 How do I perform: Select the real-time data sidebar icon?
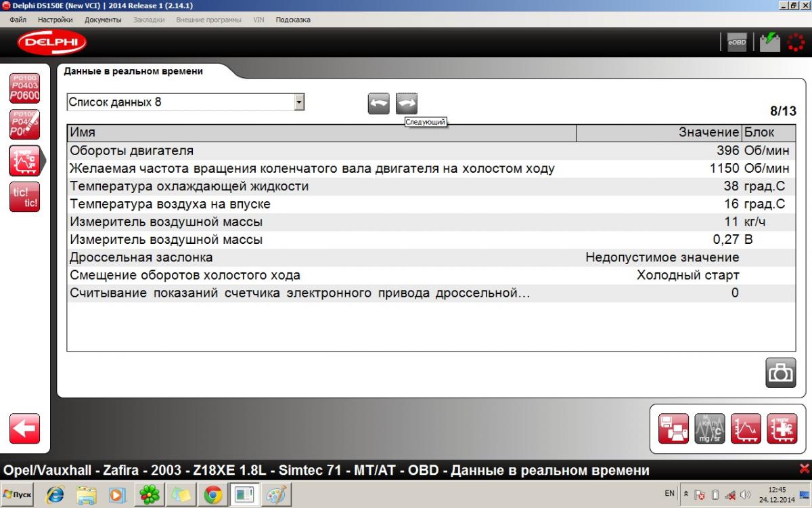coord(25,161)
